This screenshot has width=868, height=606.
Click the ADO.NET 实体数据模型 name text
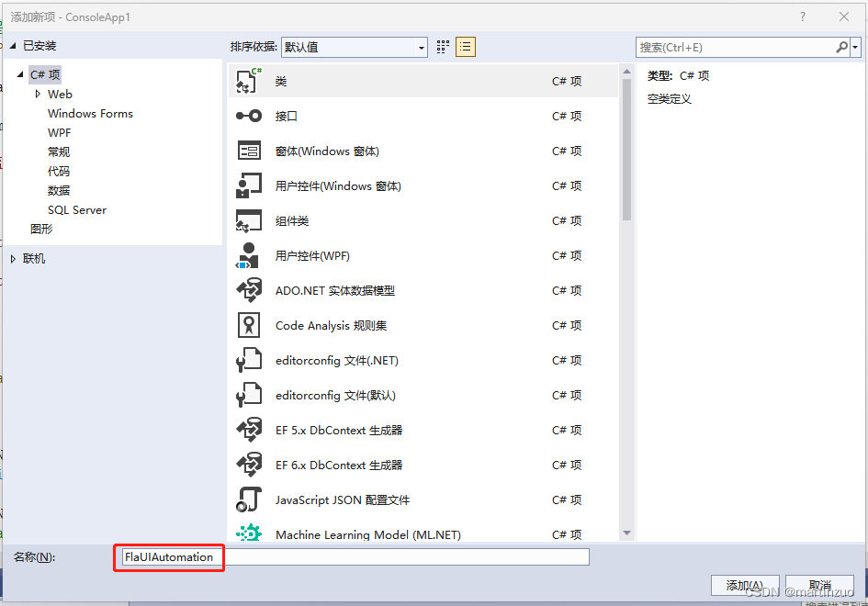pyautogui.click(x=335, y=290)
